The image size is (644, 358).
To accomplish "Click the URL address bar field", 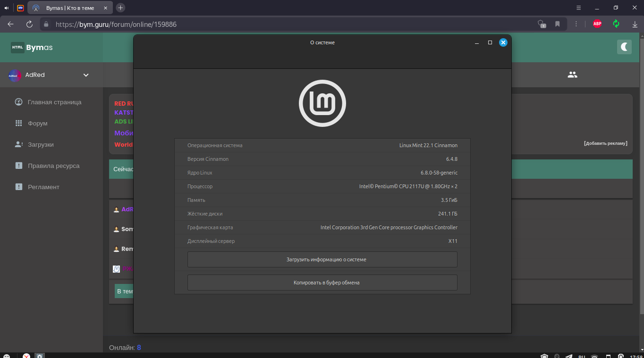I will (x=283, y=24).
